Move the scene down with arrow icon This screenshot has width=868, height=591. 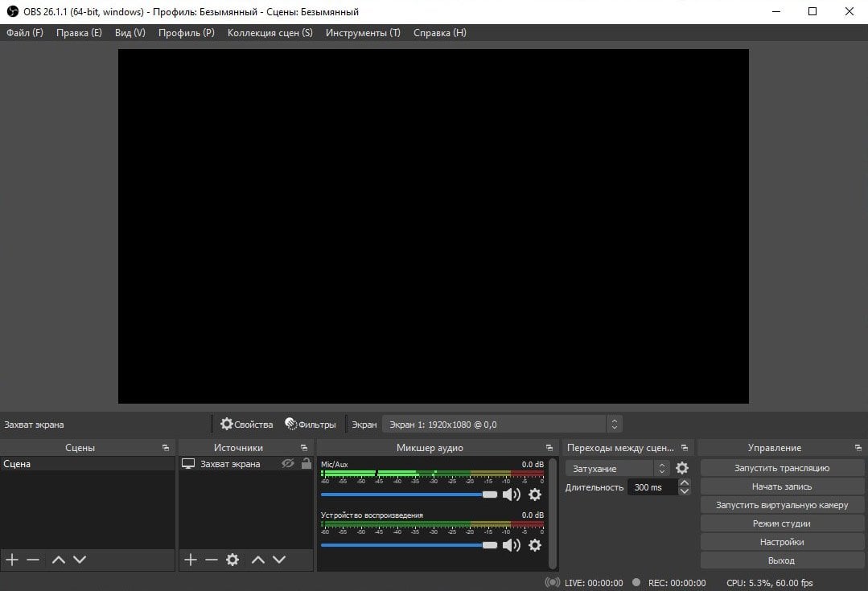tap(79, 560)
